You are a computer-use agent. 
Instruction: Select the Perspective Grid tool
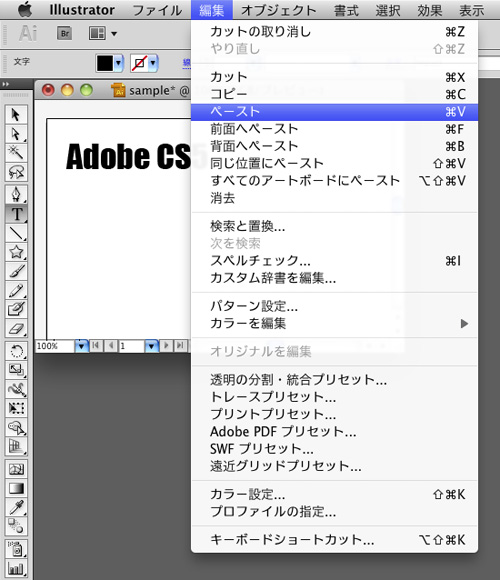tap(16, 446)
